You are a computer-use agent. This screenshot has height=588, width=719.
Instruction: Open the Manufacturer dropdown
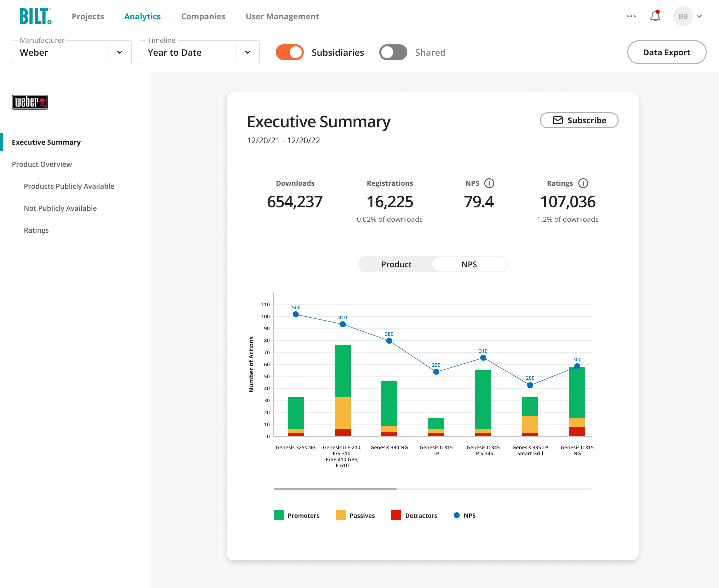click(x=72, y=52)
